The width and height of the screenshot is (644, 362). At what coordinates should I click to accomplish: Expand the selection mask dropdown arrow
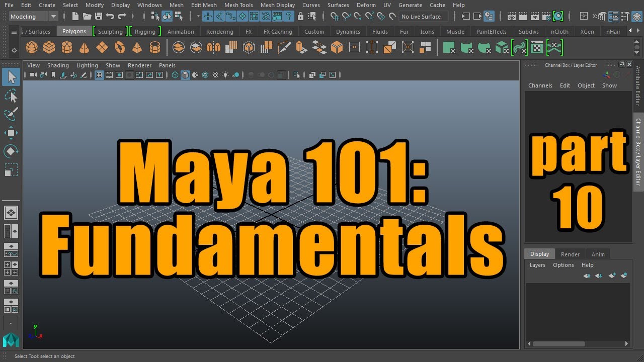click(198, 17)
